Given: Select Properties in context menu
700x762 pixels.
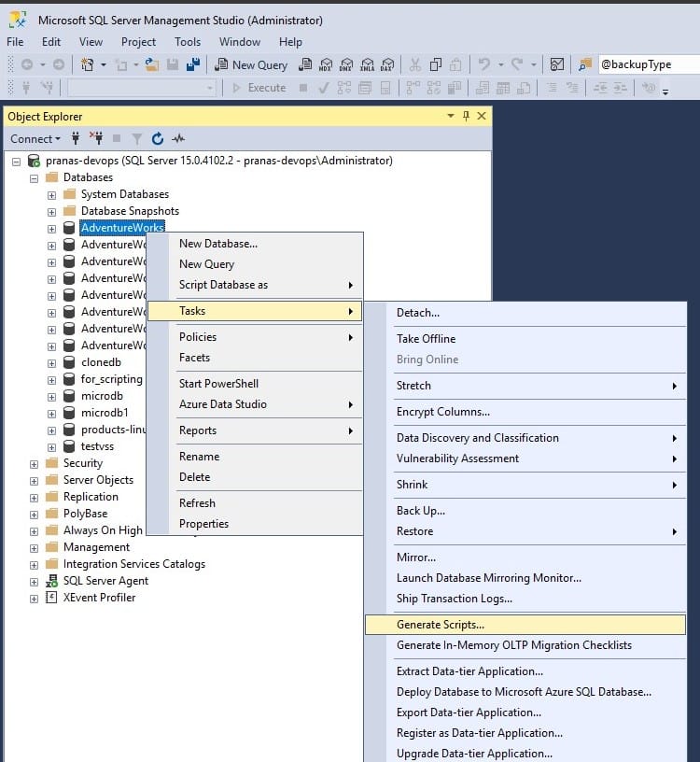Looking at the screenshot, I should pos(255,523).
